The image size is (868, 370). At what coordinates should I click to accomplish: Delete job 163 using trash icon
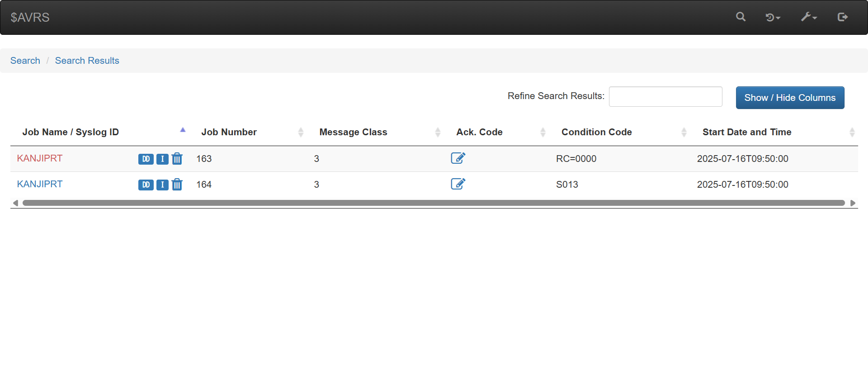coord(177,159)
